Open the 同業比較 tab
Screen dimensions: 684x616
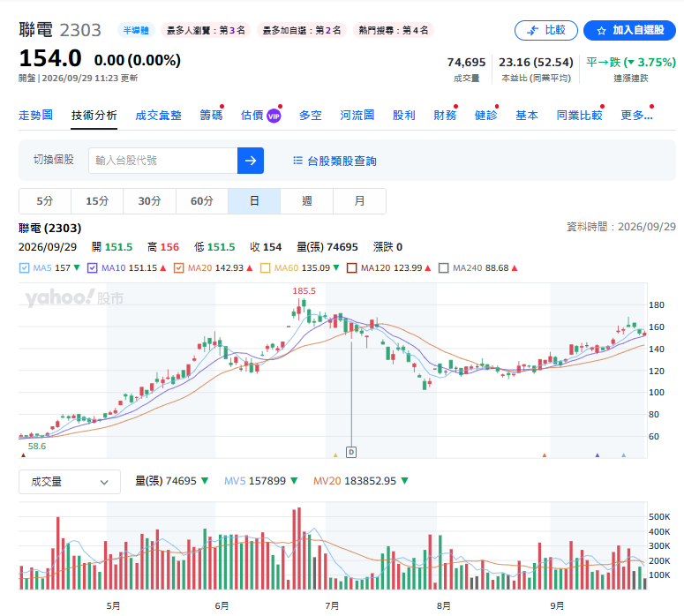579,116
